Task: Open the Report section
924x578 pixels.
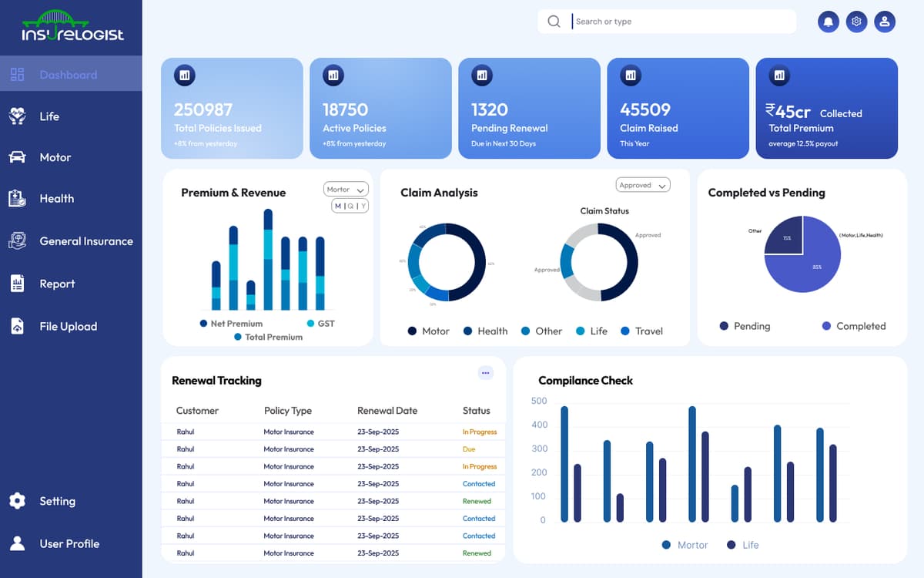Action: (55, 284)
